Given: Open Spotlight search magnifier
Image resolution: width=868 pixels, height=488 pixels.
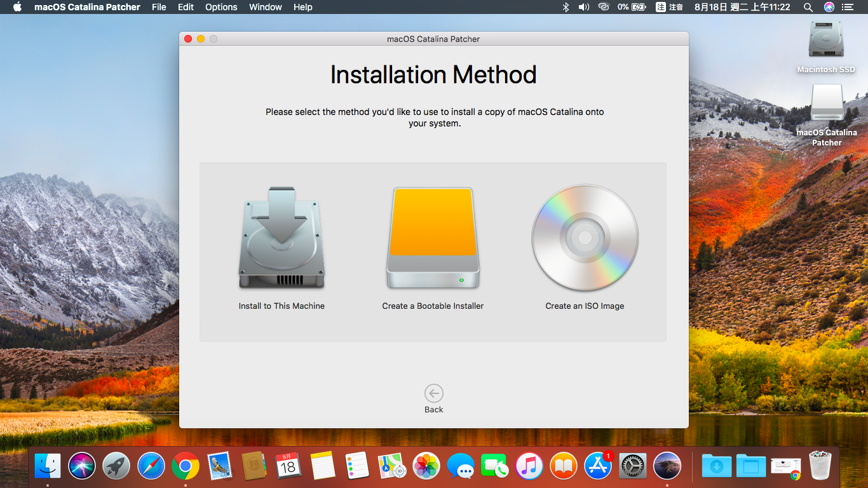Looking at the screenshot, I should coord(808,7).
